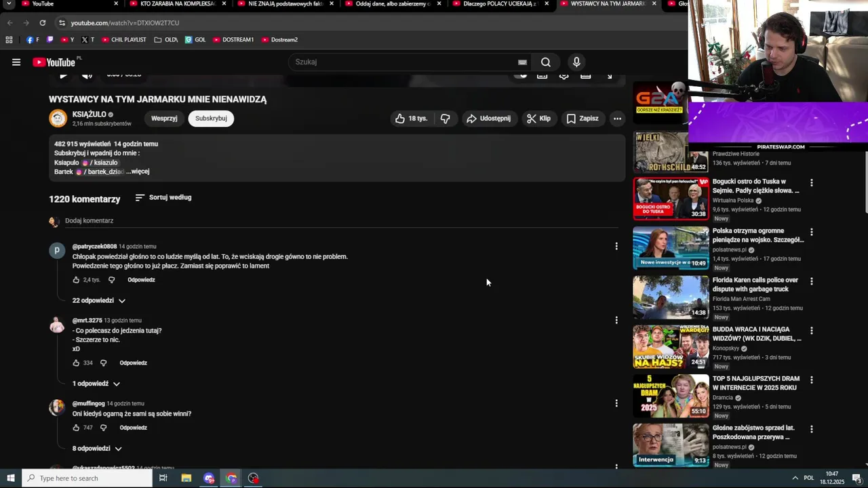Screen dimensions: 868x488
Task: Expand 1 odpowiedź reply thread
Action: click(x=96, y=384)
